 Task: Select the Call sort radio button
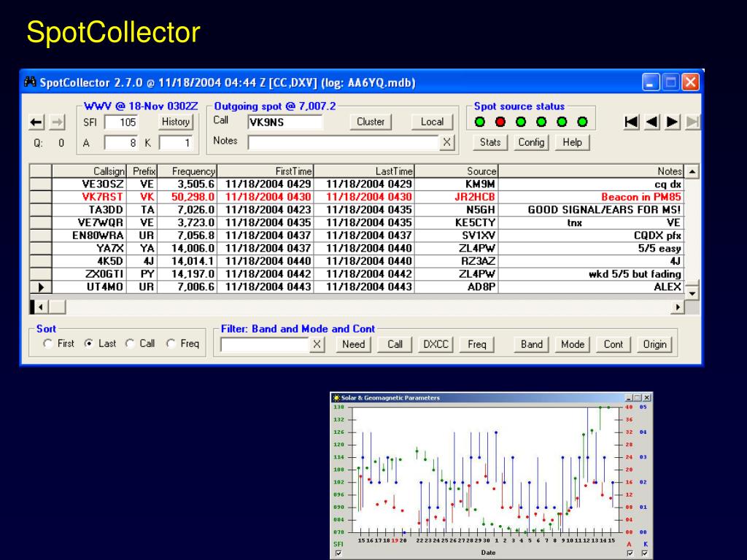130,343
